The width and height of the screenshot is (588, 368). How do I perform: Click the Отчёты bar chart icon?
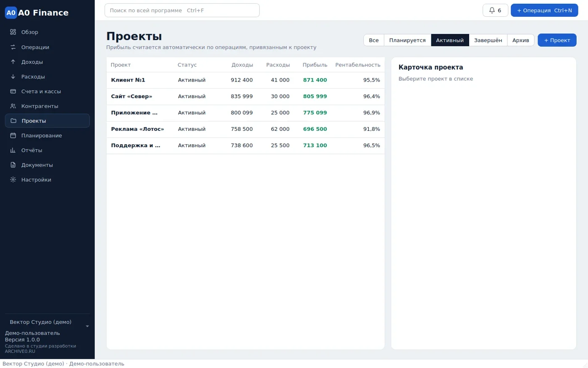[13, 150]
